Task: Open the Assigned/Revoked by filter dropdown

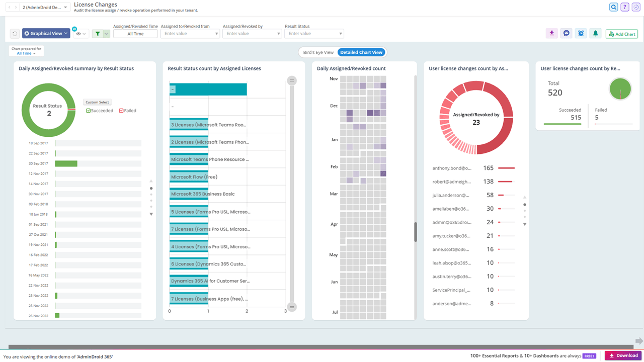Action: (x=252, y=34)
